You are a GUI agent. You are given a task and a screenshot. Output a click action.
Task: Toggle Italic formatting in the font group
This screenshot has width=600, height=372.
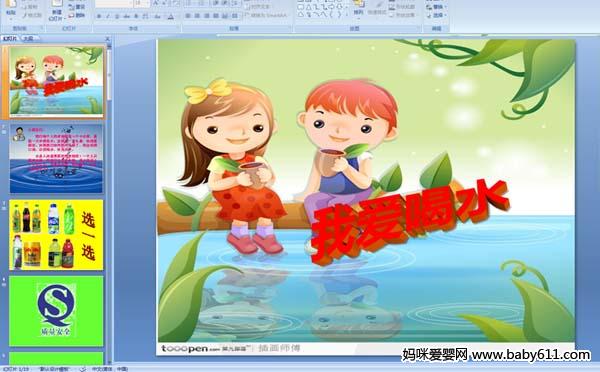108,16
